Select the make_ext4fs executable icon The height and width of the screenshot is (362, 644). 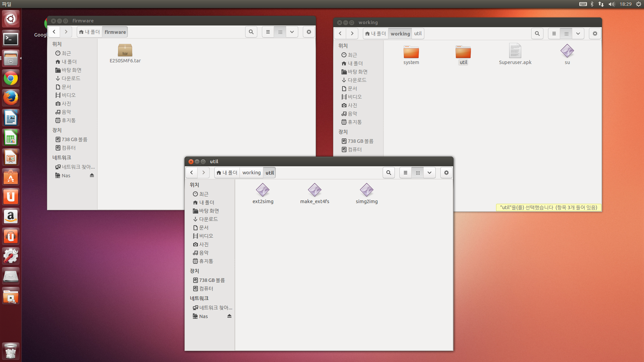click(x=314, y=190)
